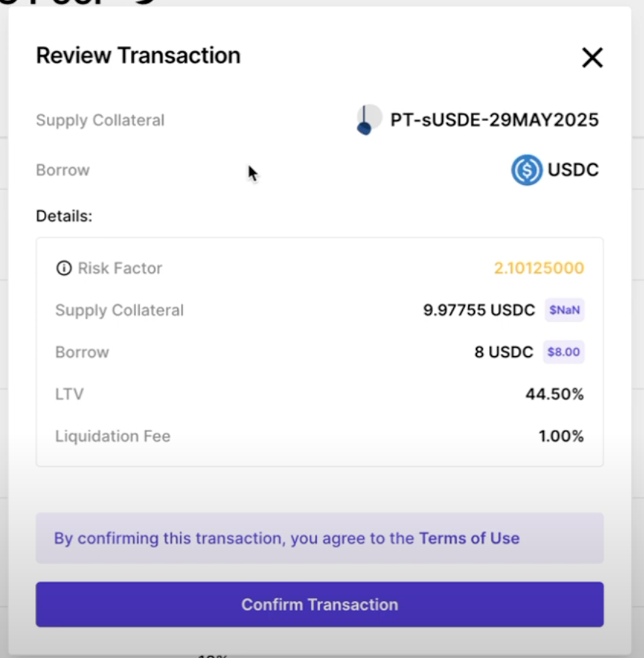Click the 44.50% LTV value
Image resolution: width=644 pixels, height=658 pixels.
pyautogui.click(x=554, y=394)
